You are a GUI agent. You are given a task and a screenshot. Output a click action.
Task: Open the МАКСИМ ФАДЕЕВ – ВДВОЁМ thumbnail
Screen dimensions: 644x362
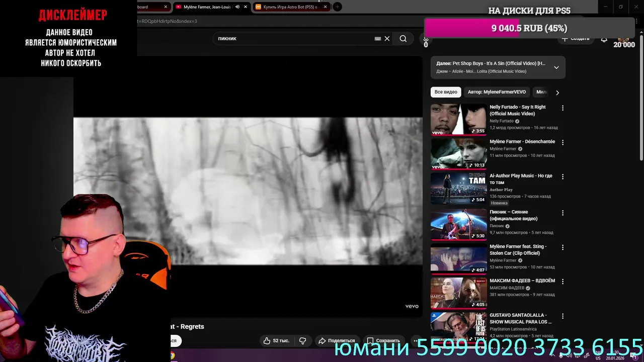coord(458,293)
